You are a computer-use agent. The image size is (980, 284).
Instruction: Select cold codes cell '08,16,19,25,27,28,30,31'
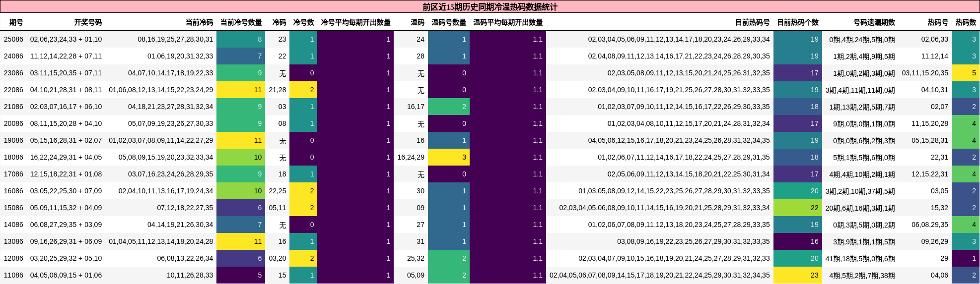tap(175, 39)
